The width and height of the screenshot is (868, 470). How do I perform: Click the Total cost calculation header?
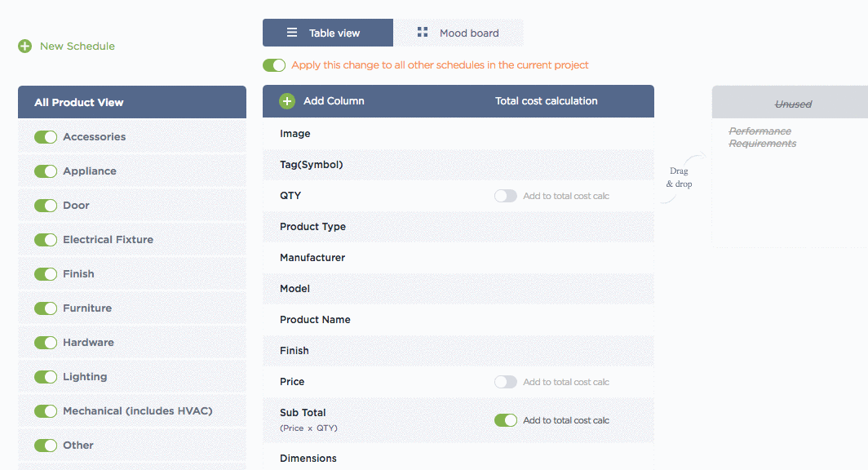point(546,100)
